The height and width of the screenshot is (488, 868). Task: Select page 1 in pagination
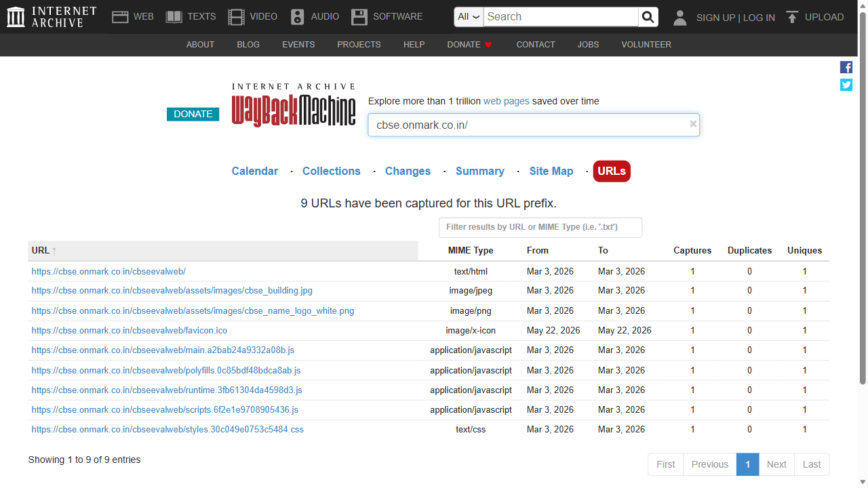[748, 464]
